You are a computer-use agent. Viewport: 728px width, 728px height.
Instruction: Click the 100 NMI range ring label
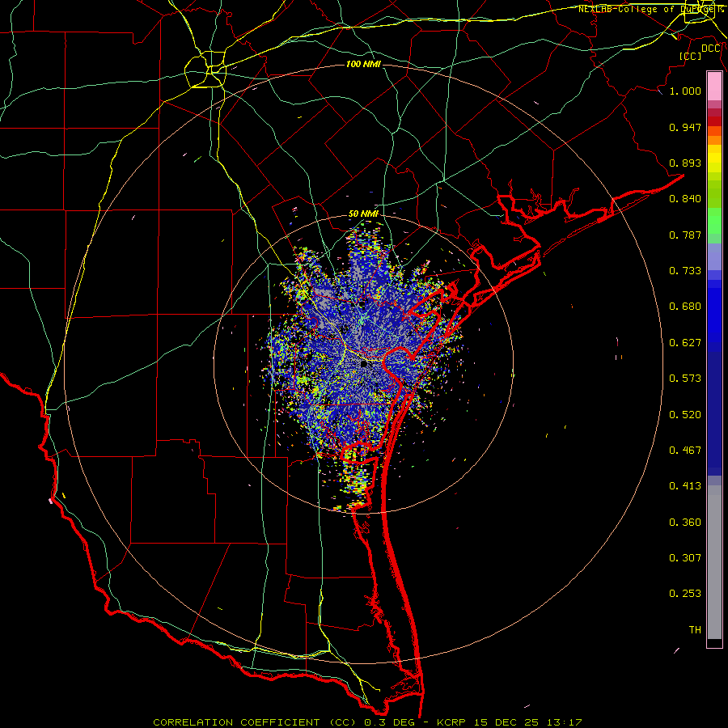[x=363, y=64]
